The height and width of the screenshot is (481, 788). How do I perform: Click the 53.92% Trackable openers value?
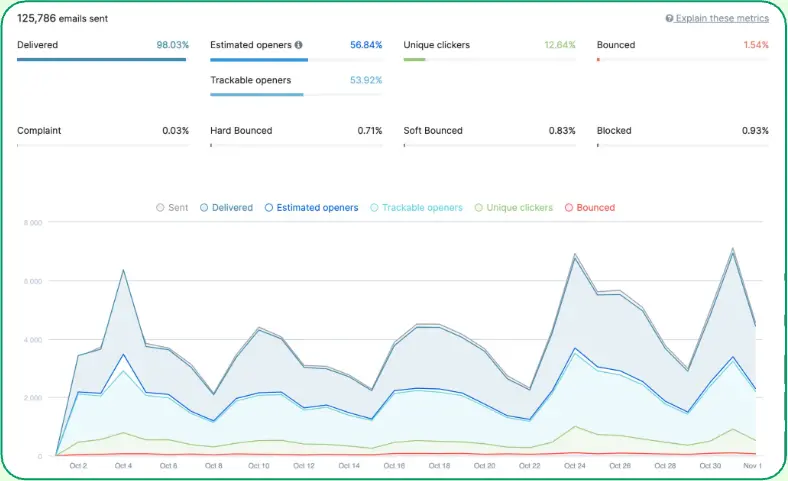pos(366,80)
